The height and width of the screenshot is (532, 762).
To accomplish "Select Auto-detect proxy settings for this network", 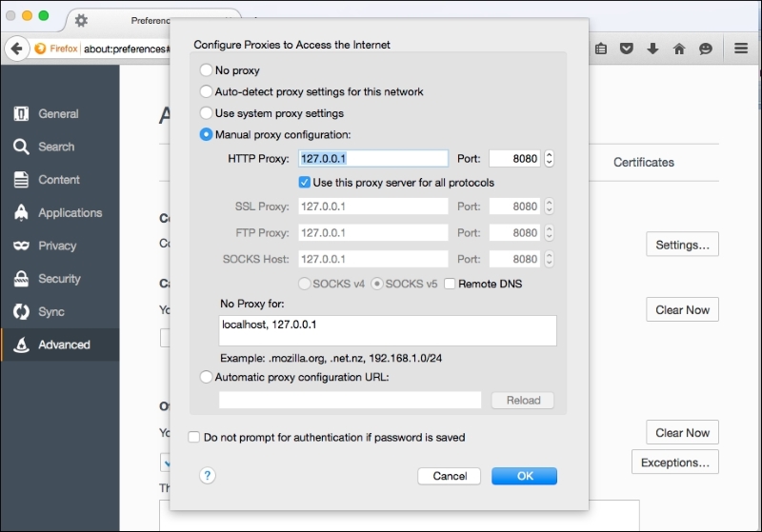I will (206, 91).
